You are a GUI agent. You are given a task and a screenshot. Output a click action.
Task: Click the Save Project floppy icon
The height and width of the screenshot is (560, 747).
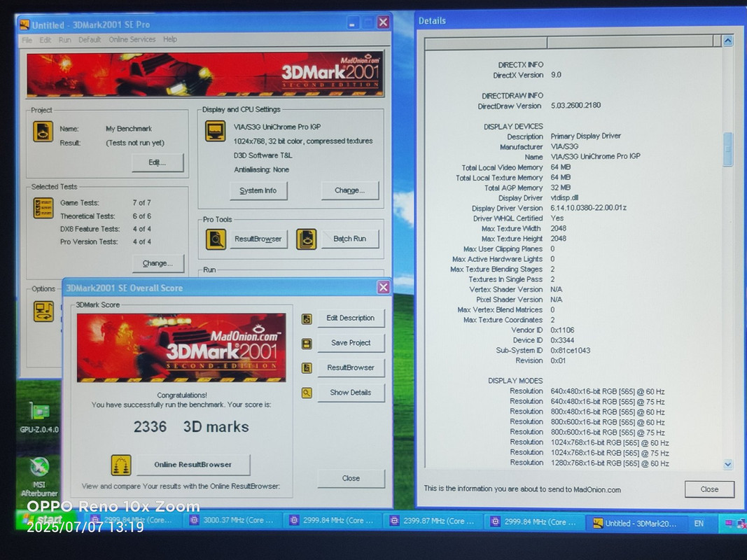click(x=307, y=343)
